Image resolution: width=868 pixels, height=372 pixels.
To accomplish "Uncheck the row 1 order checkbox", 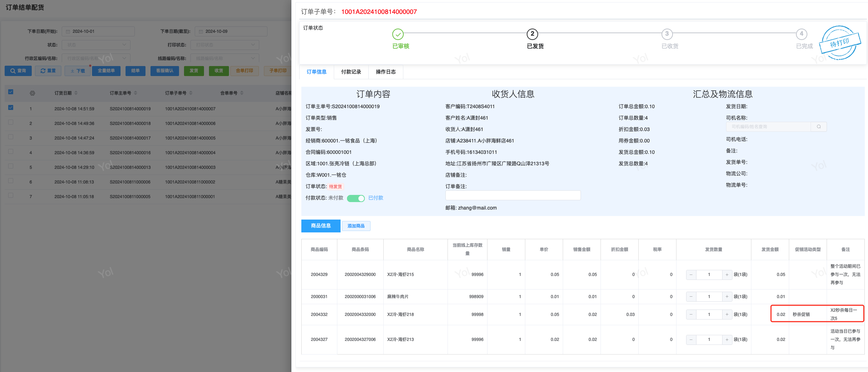I will click(11, 107).
